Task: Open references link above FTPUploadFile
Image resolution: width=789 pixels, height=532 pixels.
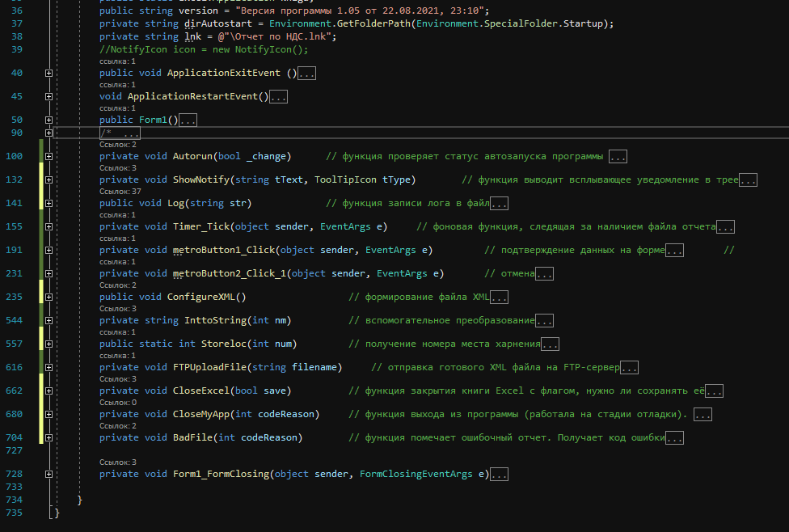Action: point(117,356)
